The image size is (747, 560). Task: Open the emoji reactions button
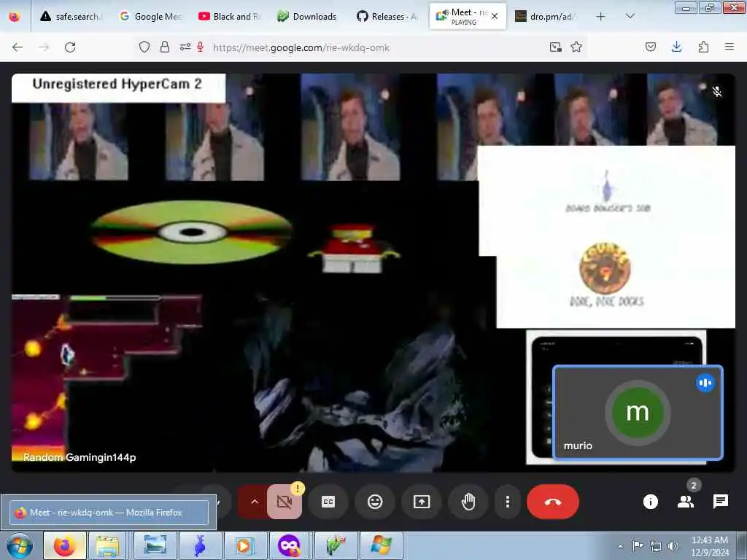point(375,502)
